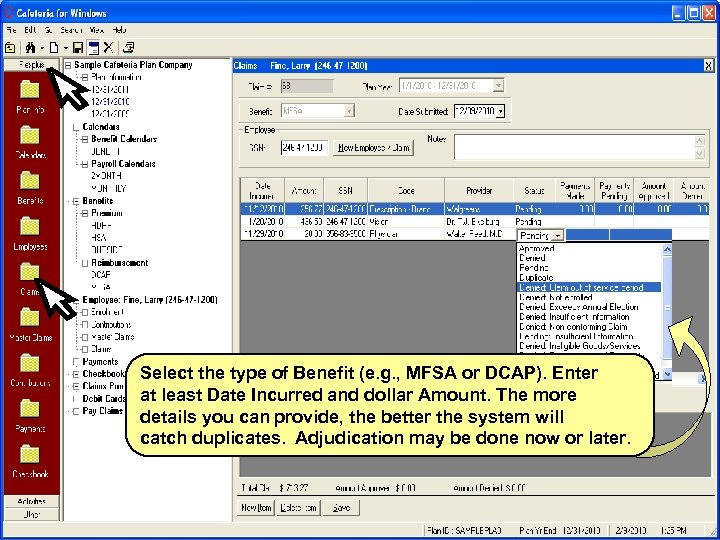Image resolution: width=720 pixels, height=540 pixels.
Task: Open the Date Submitted date picker
Action: 500,111
